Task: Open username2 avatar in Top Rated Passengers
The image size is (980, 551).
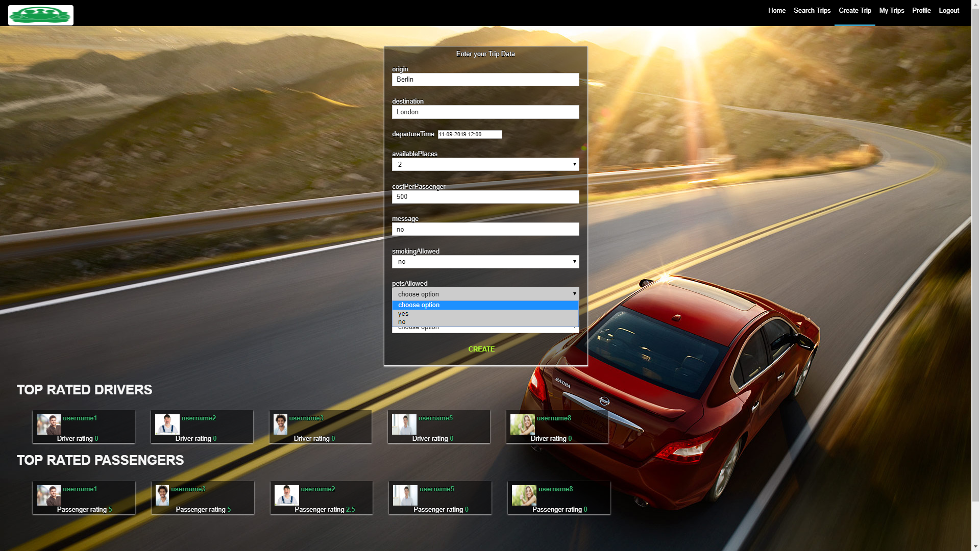Action: coord(286,495)
